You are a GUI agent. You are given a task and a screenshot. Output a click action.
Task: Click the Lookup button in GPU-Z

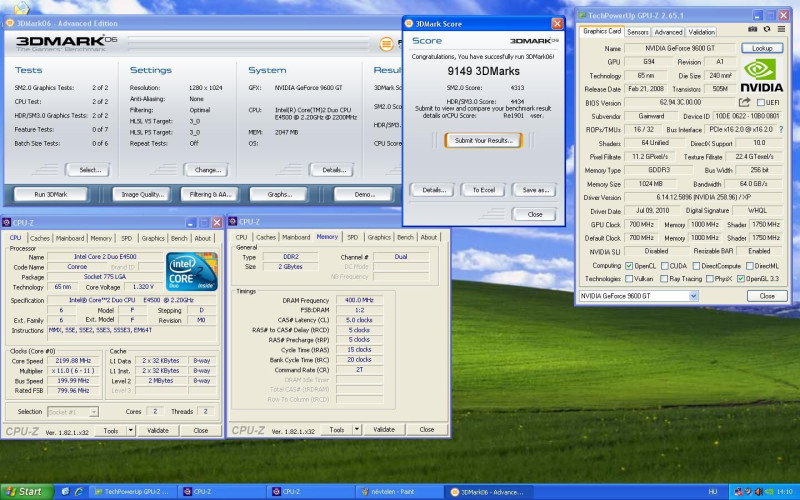pos(762,48)
